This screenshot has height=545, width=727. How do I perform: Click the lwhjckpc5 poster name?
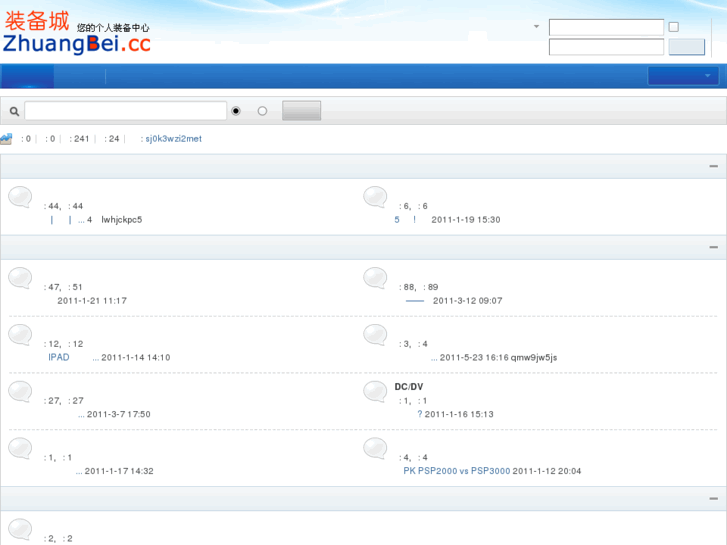(x=121, y=219)
